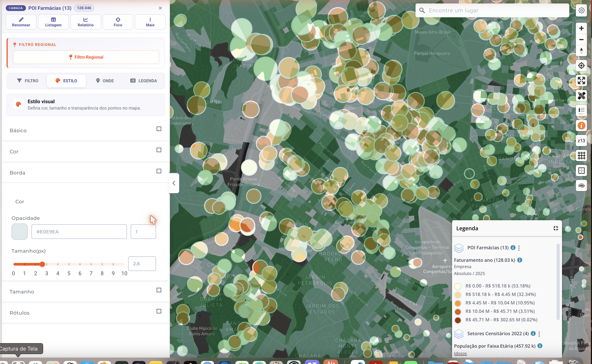Open POI Farmácias layer options menu
This screenshot has width=592, height=364.
519,248
